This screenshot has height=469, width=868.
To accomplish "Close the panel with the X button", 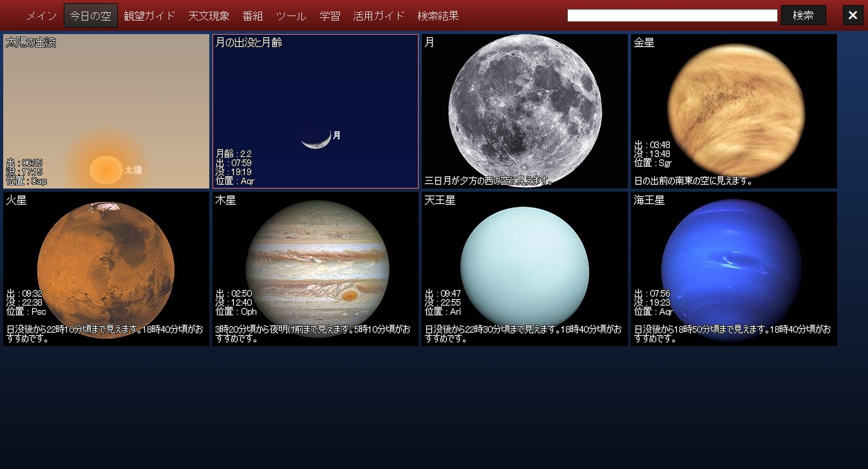I will pyautogui.click(x=853, y=15).
